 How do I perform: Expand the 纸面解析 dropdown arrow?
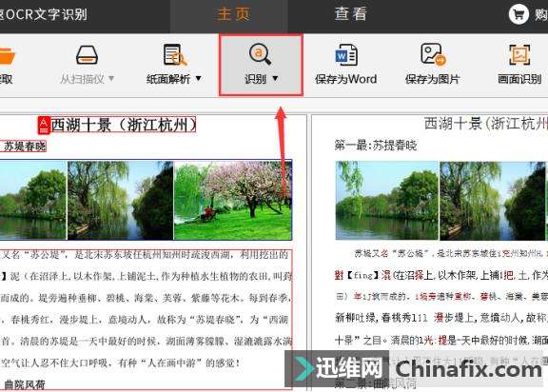pyautogui.click(x=198, y=79)
